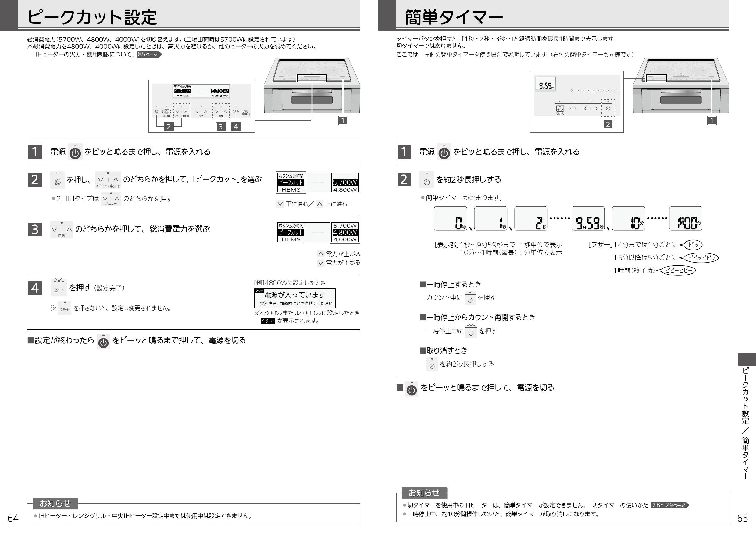This screenshot has height=535, width=756.
Task: Click the 10分 timer display box
Action: pyautogui.click(x=628, y=218)
